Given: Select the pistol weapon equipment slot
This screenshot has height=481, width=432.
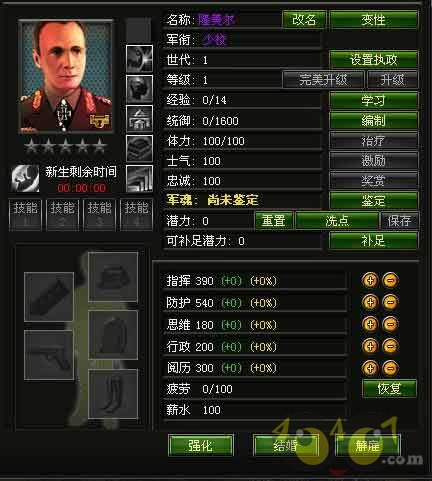Looking at the screenshot, I should point(49,355).
